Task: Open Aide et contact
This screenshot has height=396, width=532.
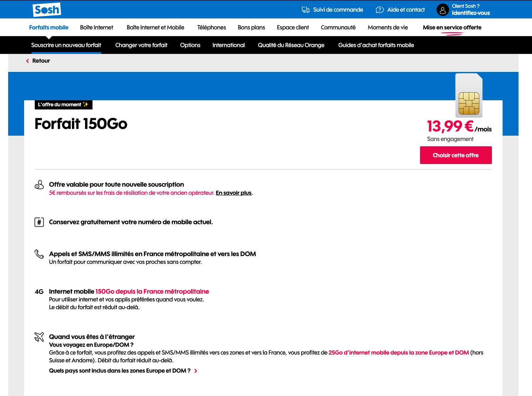Action: pos(406,10)
